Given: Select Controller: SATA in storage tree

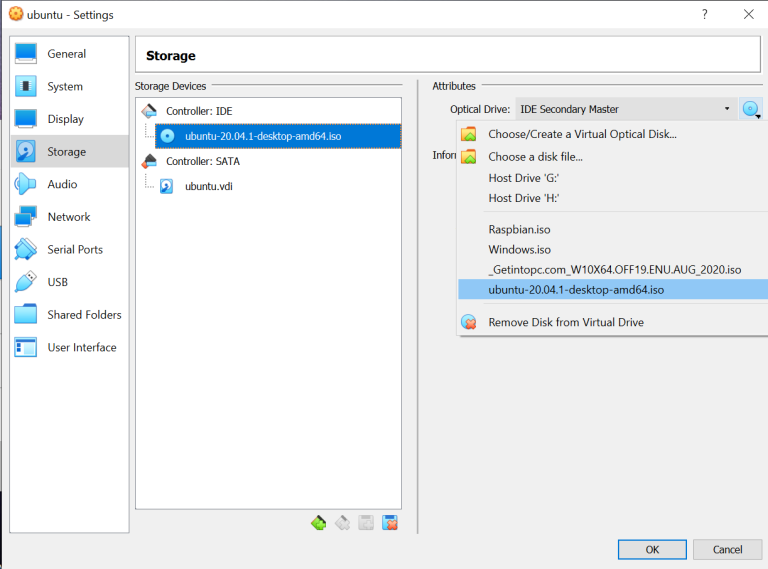Looking at the screenshot, I should pos(202,161).
